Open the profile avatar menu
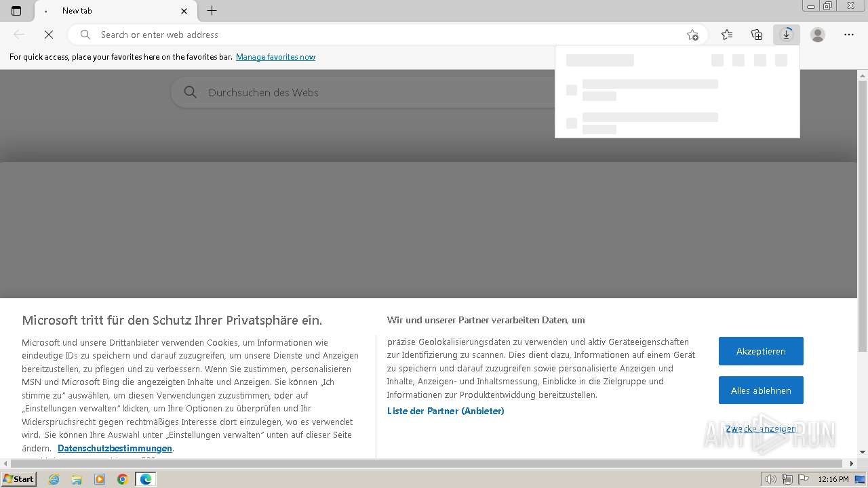This screenshot has height=488, width=868. pyautogui.click(x=818, y=35)
